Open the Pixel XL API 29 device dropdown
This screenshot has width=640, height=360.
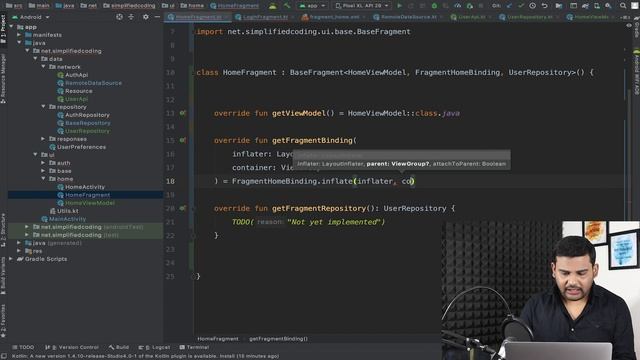(362, 6)
